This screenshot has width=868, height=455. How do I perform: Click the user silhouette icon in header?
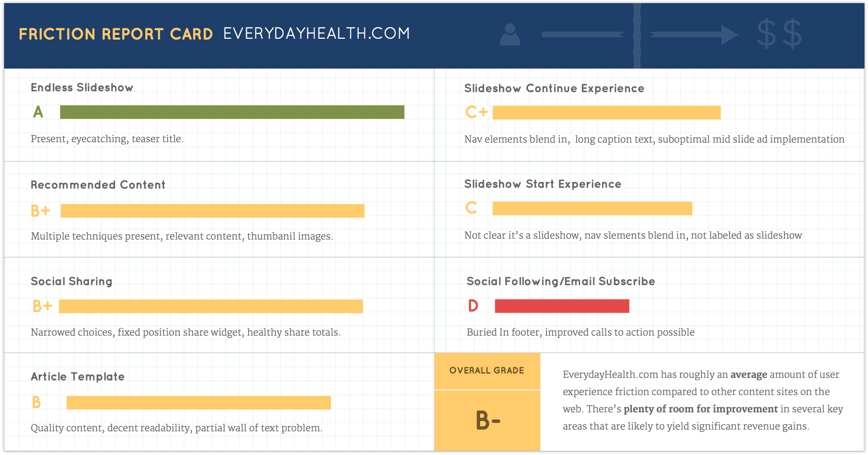click(x=510, y=34)
